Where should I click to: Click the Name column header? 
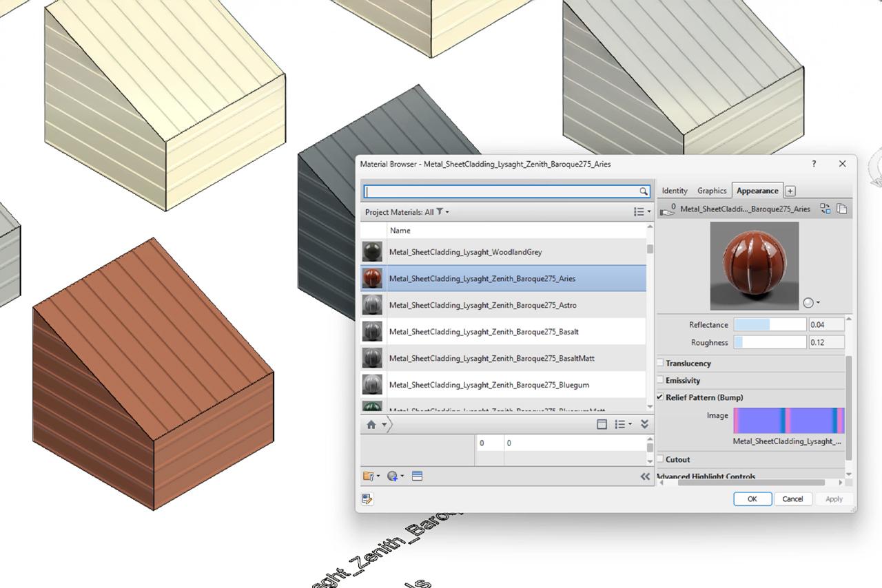400,231
